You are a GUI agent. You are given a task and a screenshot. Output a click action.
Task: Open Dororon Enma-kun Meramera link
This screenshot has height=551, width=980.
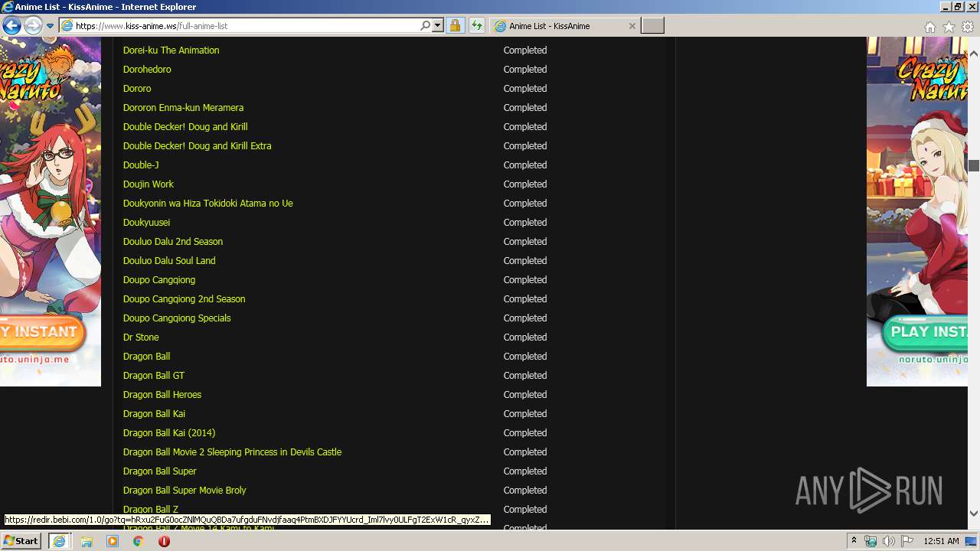(x=183, y=108)
